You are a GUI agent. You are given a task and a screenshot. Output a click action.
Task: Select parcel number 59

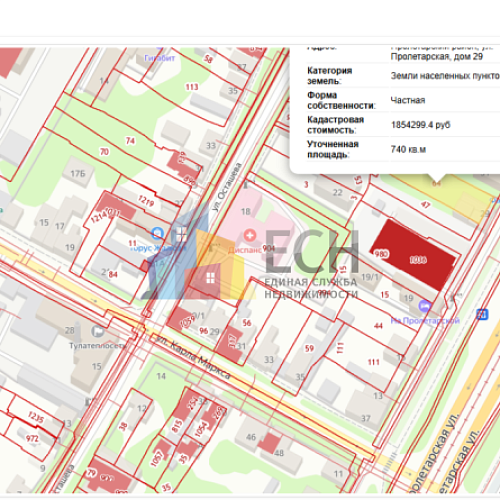pyautogui.click(x=309, y=348)
